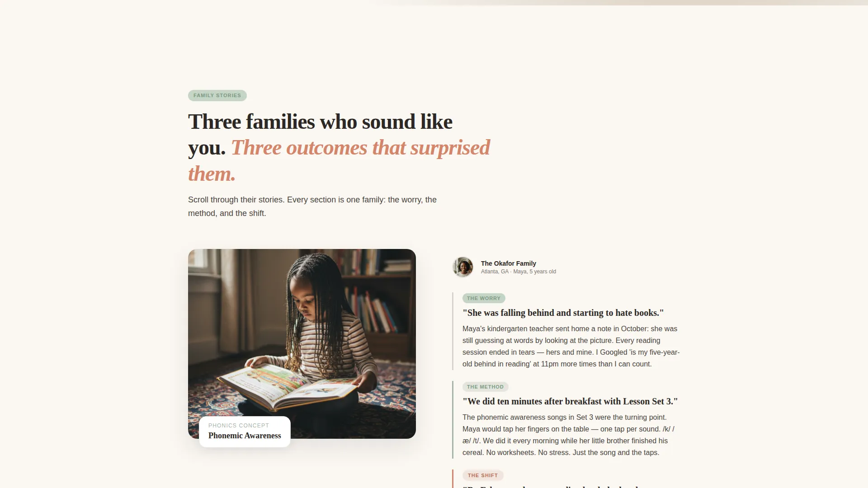Screen dimensions: 868x488
Task: Click THE METHOD tag
Action: click(x=485, y=387)
